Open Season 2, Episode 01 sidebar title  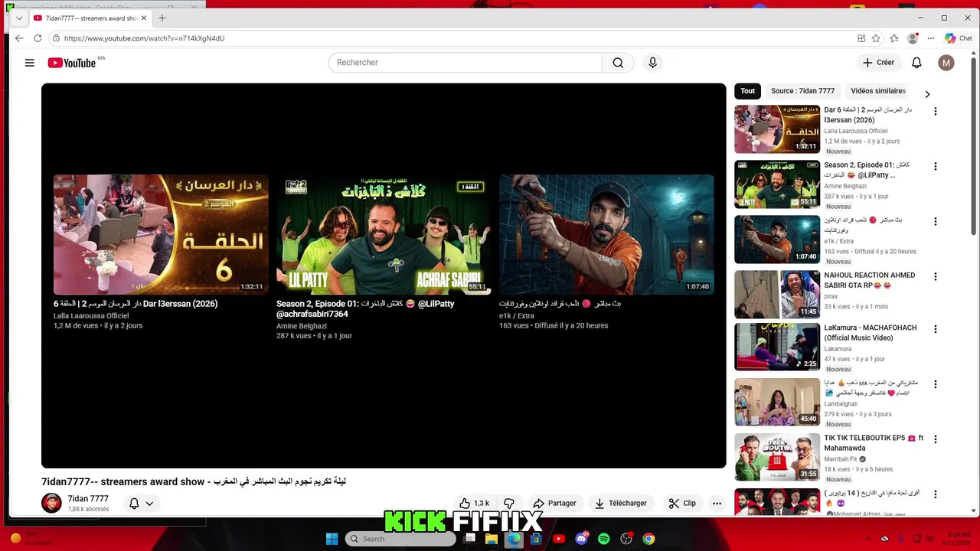click(867, 170)
